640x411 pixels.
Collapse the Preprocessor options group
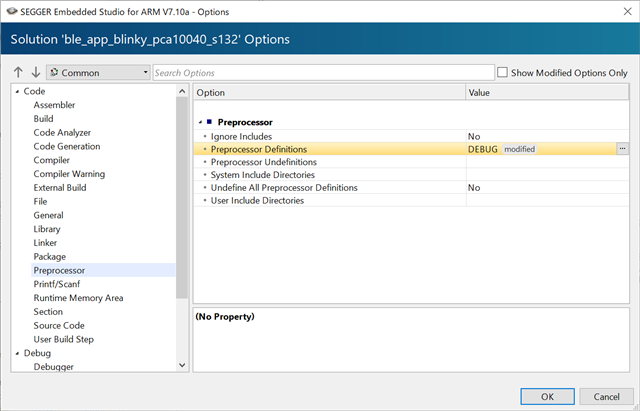[200, 122]
